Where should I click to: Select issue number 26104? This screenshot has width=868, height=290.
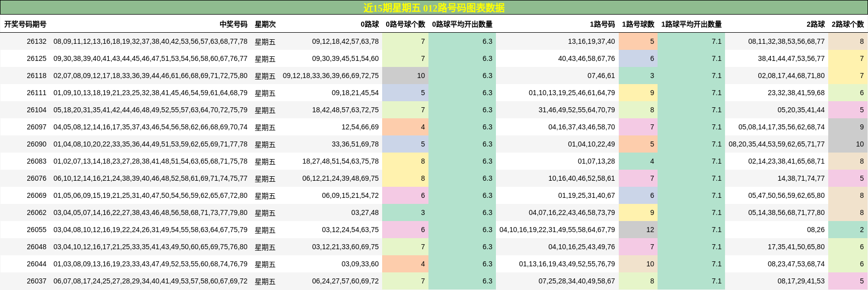click(36, 110)
